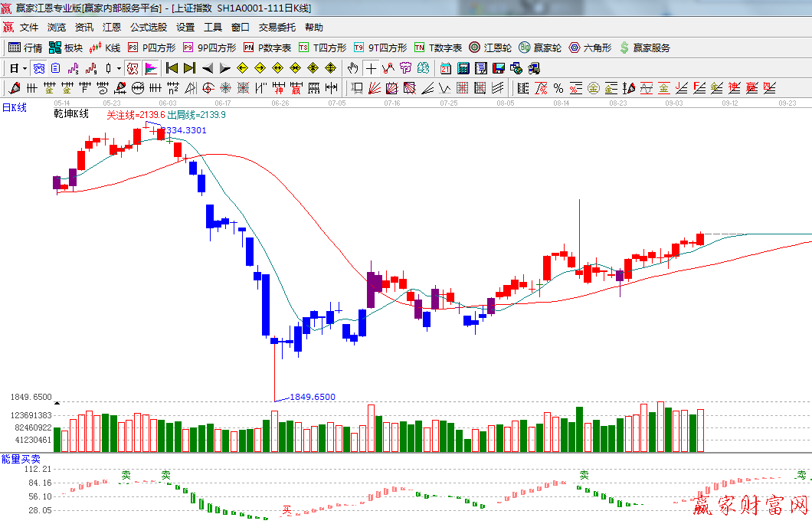The height and width of the screenshot is (524, 812).
Task: Select the 江恩轮 Gann wheel tool
Action: 490,47
